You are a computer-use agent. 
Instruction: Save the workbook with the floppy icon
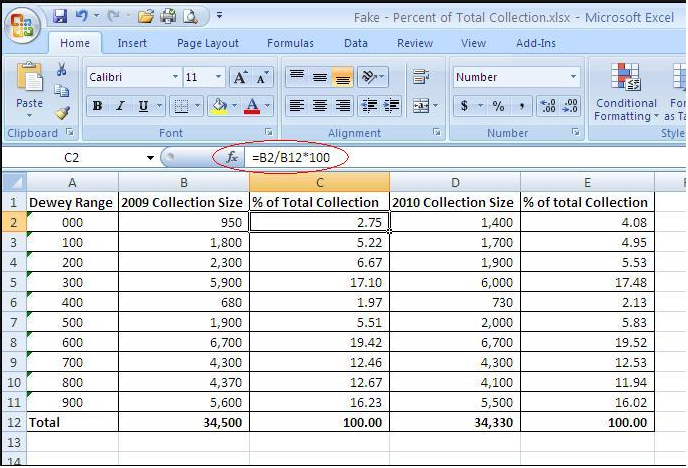point(60,17)
